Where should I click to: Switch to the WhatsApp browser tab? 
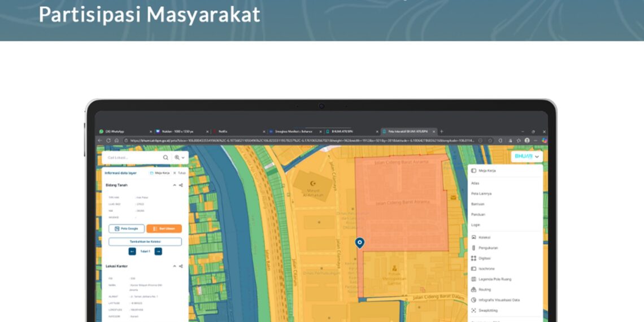pyautogui.click(x=125, y=132)
